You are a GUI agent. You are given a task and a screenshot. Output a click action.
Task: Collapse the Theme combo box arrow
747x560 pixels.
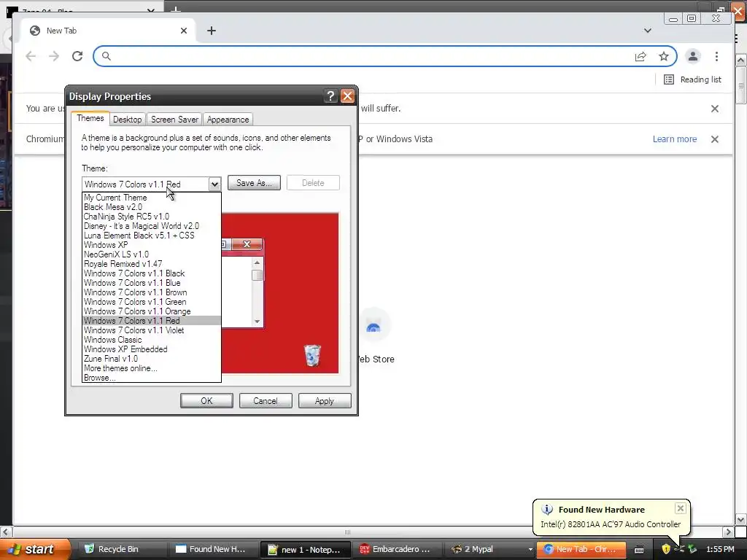click(214, 184)
